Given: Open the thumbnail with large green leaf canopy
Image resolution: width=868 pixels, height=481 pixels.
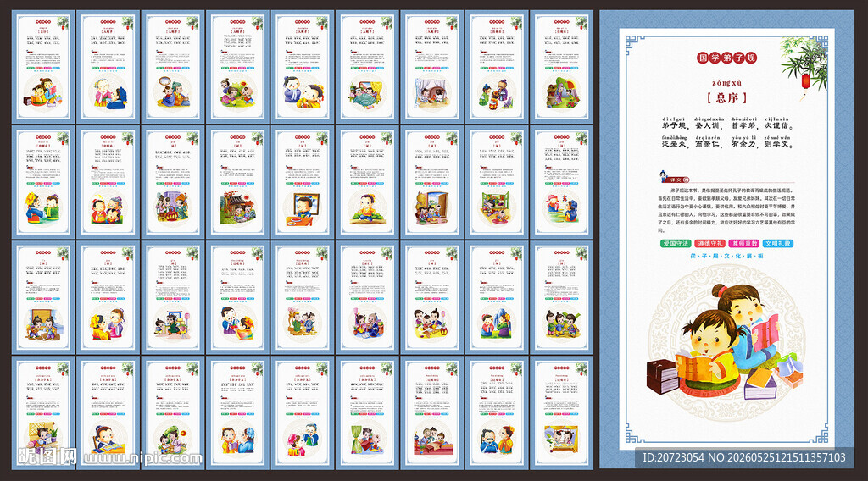Looking at the screenshot, I should 173,413.
